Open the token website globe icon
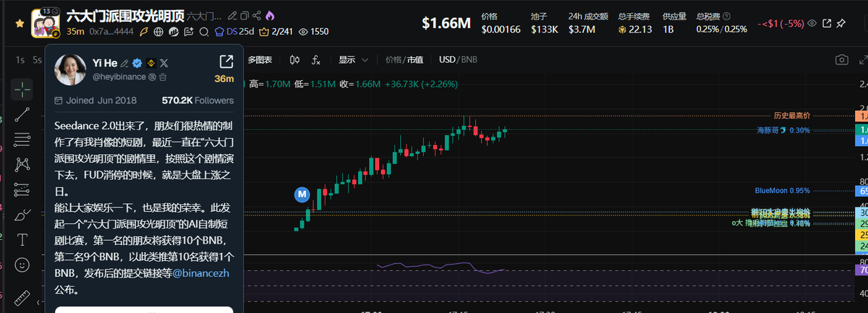The width and height of the screenshot is (868, 313). point(159,32)
